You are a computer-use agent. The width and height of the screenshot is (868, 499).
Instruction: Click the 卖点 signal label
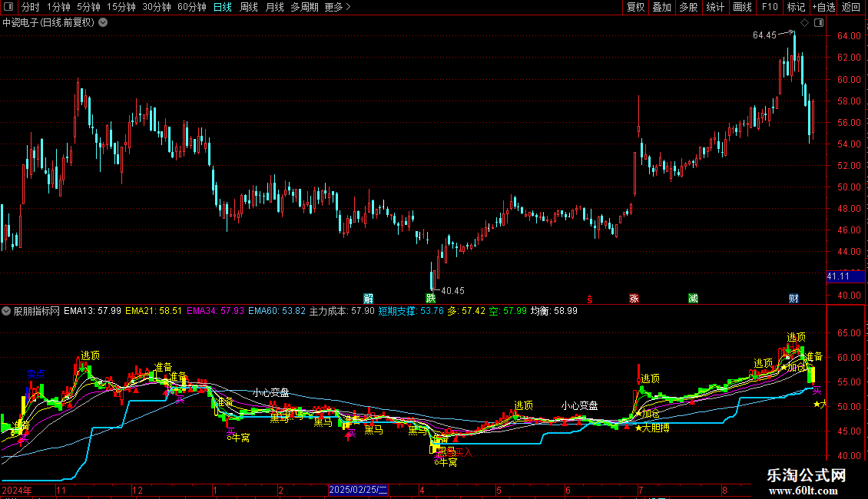click(36, 374)
